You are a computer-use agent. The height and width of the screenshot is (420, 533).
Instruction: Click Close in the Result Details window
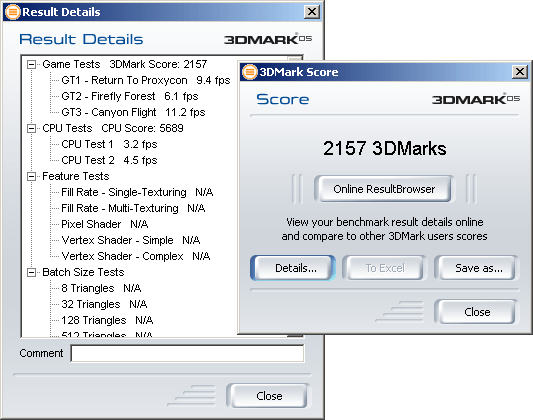point(268,396)
